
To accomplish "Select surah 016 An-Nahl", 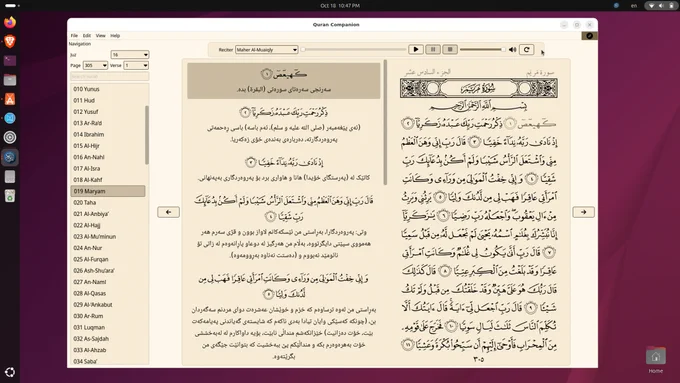I will point(108,157).
